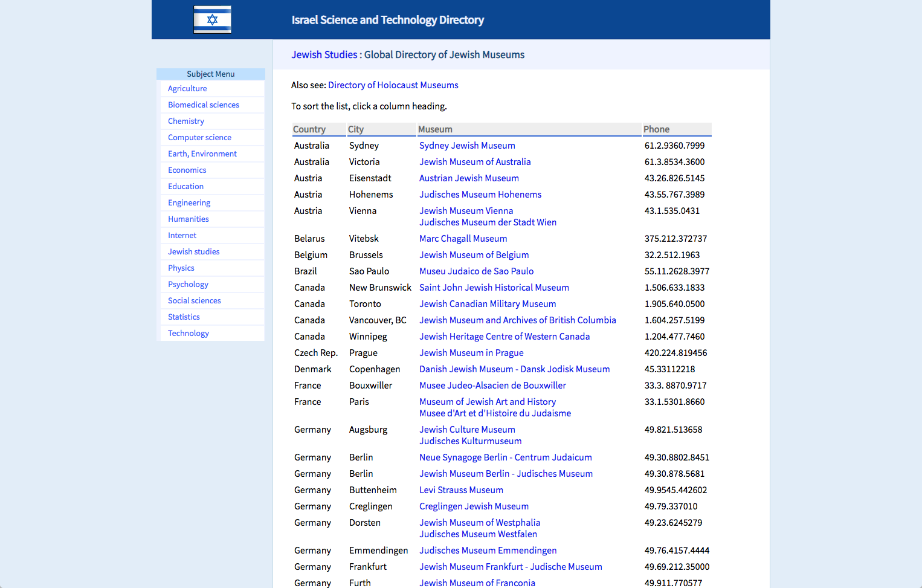Open Social sciences subject
Image resolution: width=922 pixels, height=588 pixels.
[x=195, y=300]
